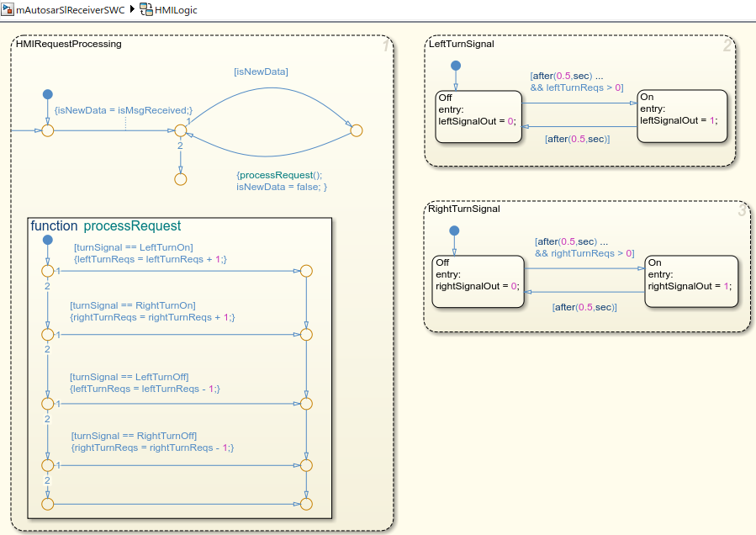
Task: Click the LeftTurnSignal state name label
Action: pos(461,44)
